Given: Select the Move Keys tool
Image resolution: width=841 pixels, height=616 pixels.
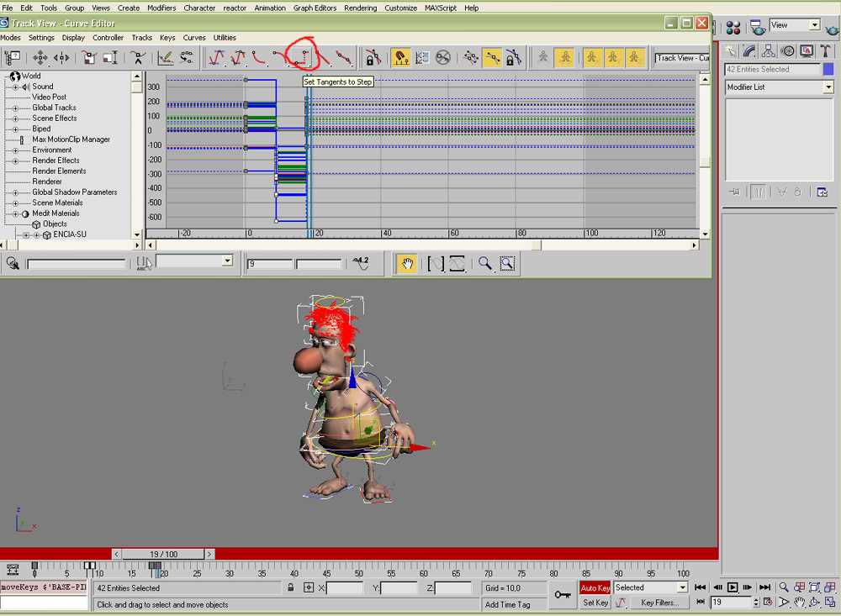Looking at the screenshot, I should [x=40, y=57].
